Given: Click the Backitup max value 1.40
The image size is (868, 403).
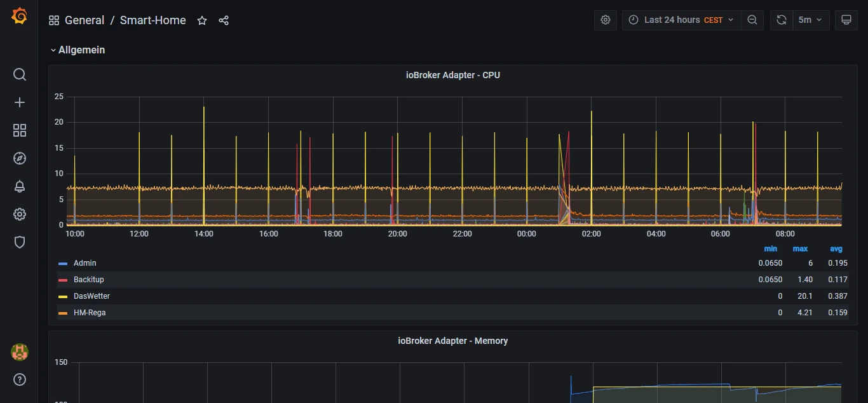Looking at the screenshot, I should [804, 280].
